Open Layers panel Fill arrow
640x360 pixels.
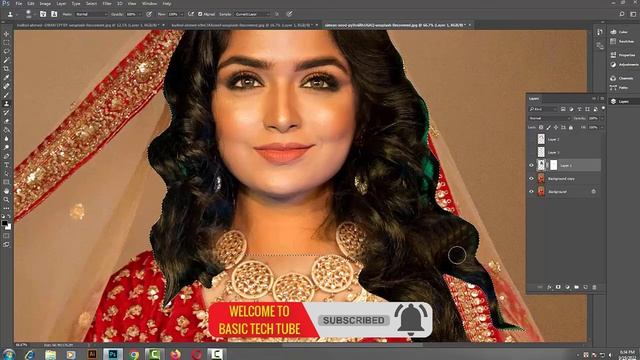pos(602,127)
